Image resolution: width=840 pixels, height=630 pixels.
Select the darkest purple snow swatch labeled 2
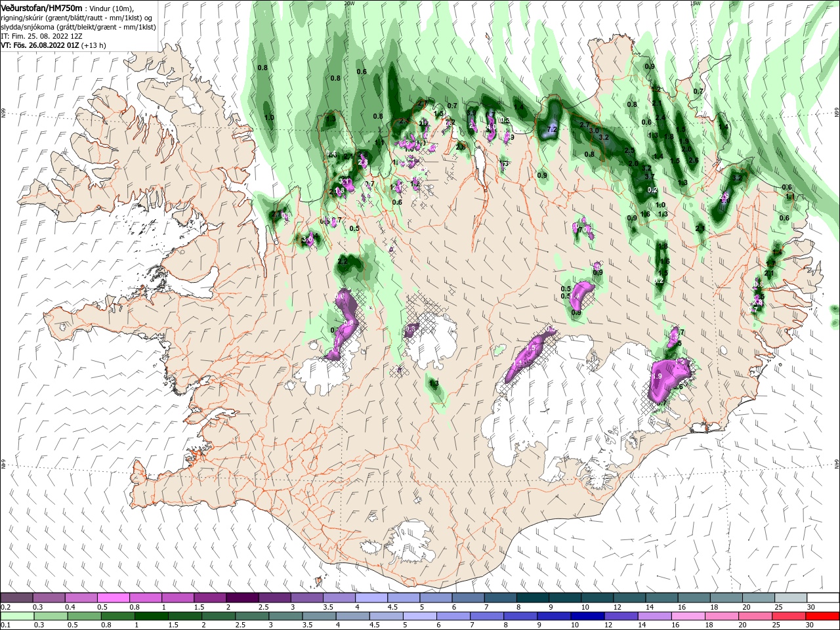(x=242, y=598)
